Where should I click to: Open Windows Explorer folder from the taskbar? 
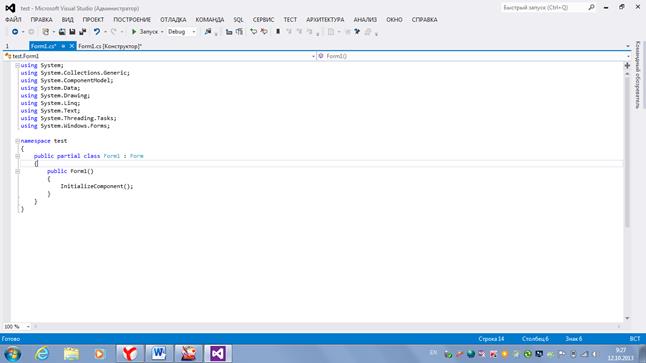(71, 354)
